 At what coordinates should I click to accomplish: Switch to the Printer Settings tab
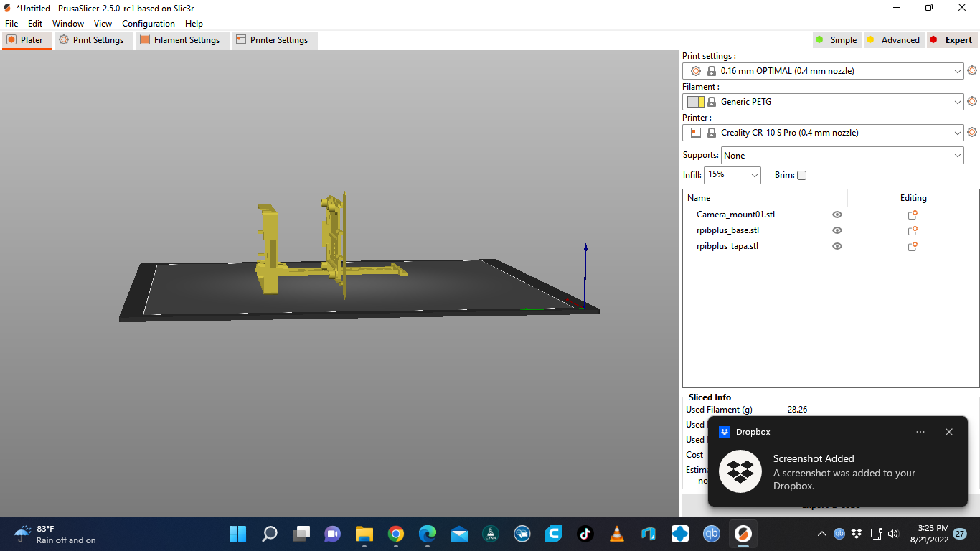pyautogui.click(x=273, y=40)
